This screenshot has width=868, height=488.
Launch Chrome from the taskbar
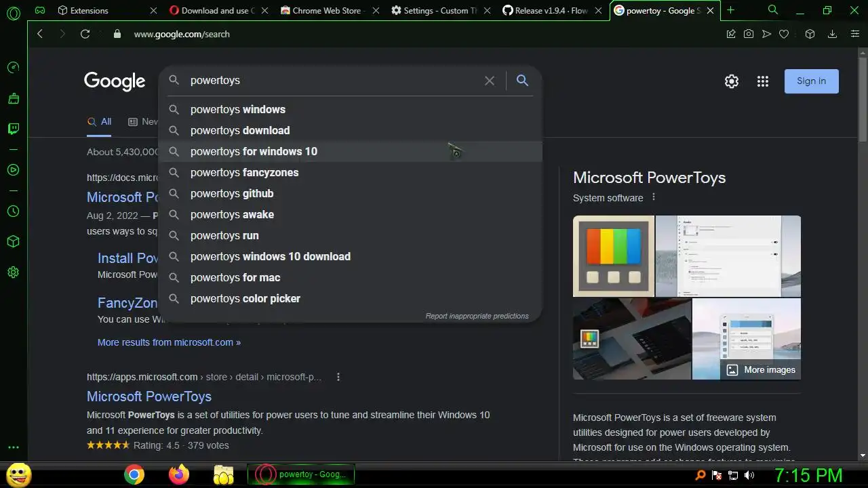pos(134,474)
